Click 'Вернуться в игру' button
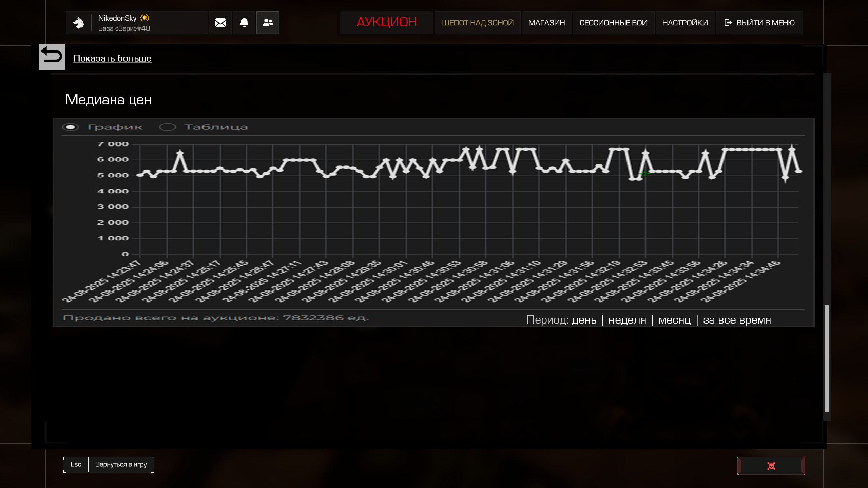Image resolution: width=868 pixels, height=488 pixels. [x=121, y=464]
